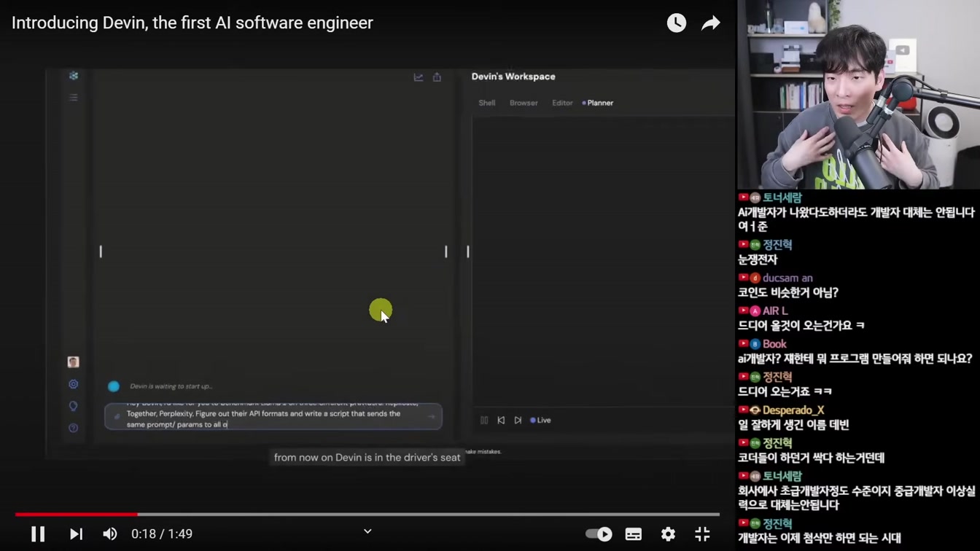Select the Planner tab

click(x=599, y=103)
